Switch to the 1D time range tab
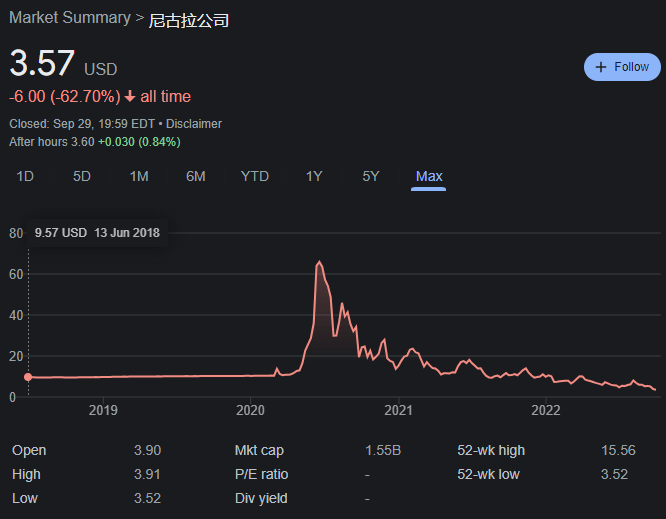 click(x=26, y=176)
